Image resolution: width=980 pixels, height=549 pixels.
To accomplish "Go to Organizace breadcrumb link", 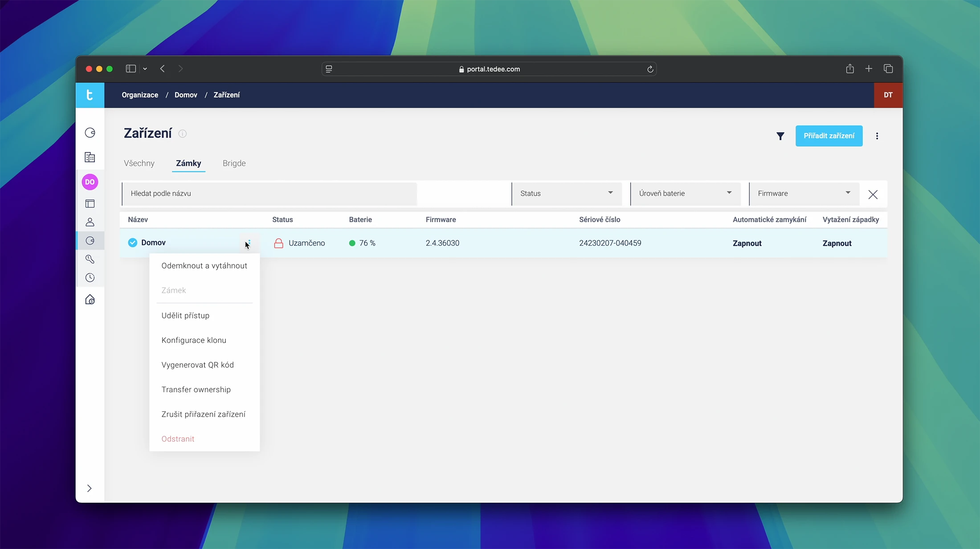I will 140,95.
